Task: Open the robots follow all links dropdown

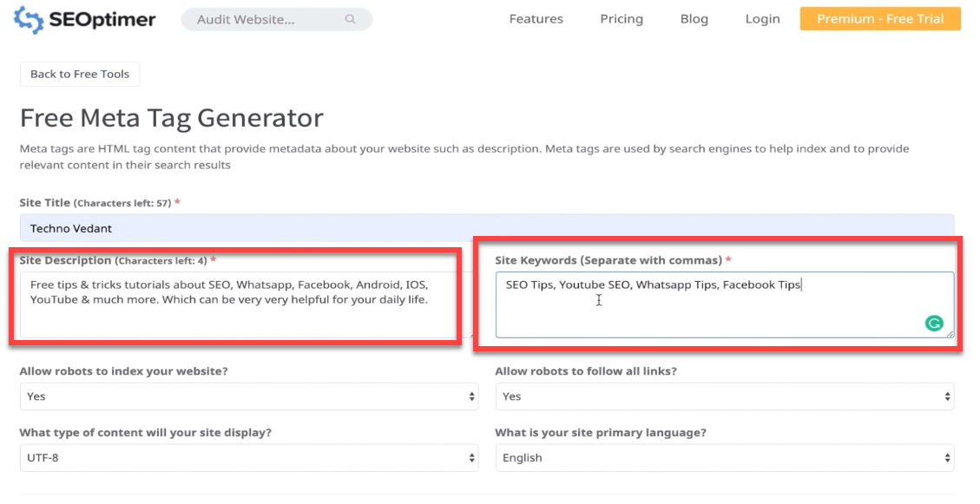Action: (725, 396)
